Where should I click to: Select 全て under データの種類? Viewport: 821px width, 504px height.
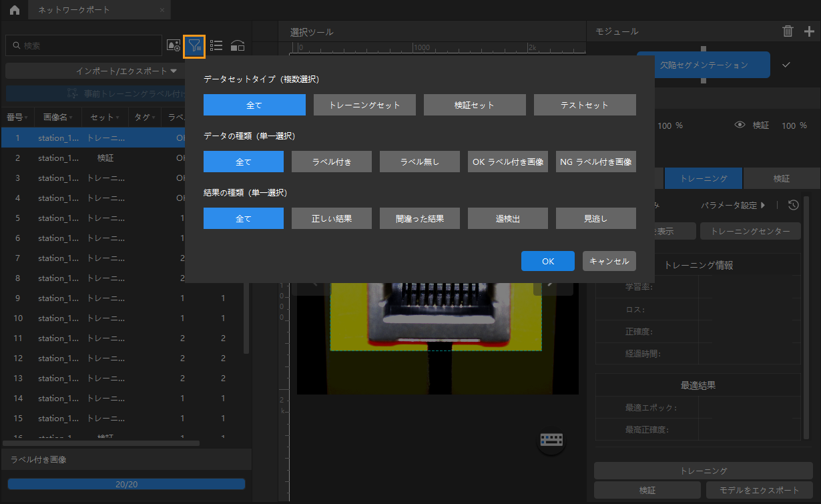[244, 162]
